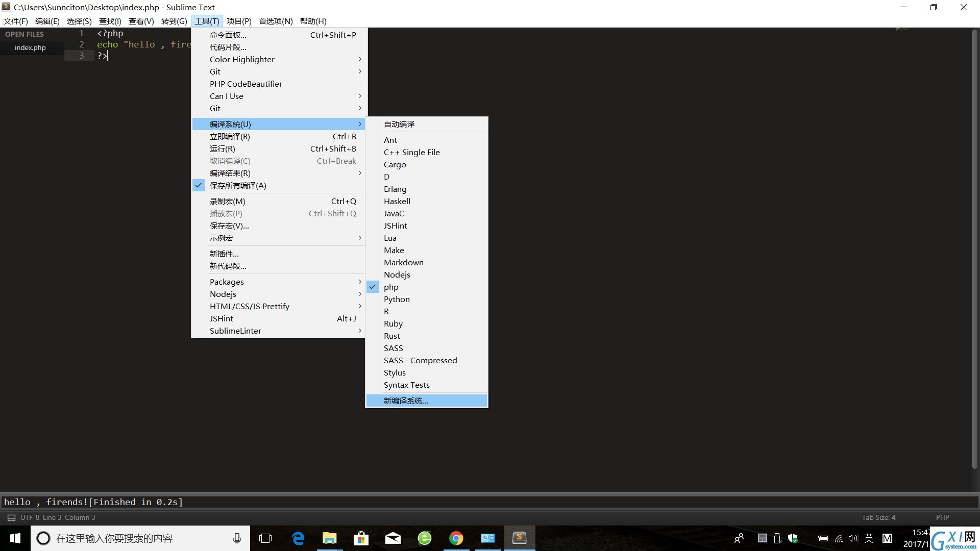This screenshot has height=551, width=980.
Task: Launch Microsoft Edge from taskbar
Action: pos(298,538)
